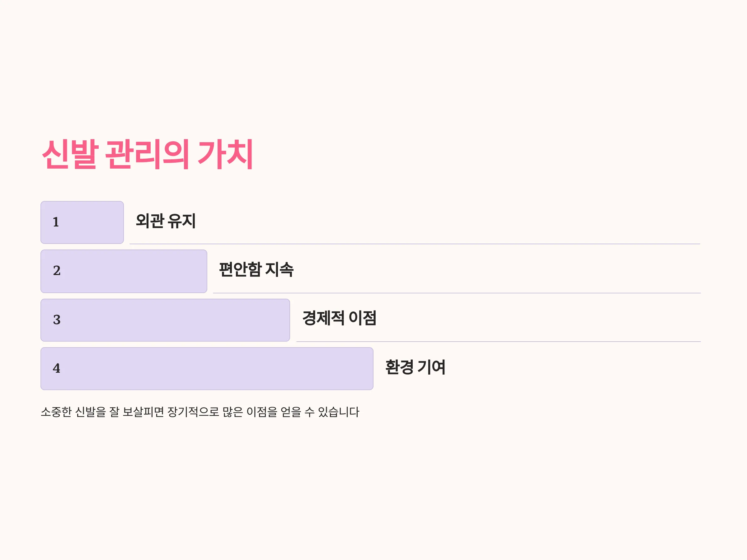Select the number 4 in the longest box
Viewport: 747px width, 560px height.
tap(56, 368)
